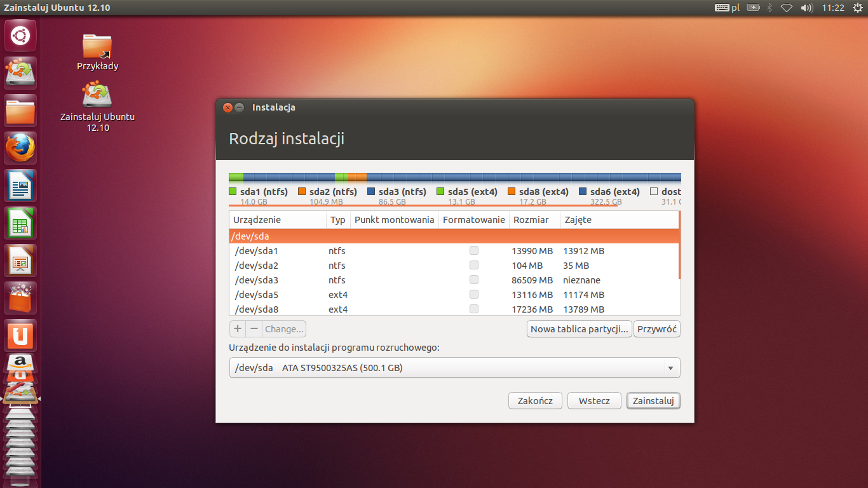Click the sda1 (ntfs) green legend swatch
Image resolution: width=868 pixels, height=488 pixels.
233,191
